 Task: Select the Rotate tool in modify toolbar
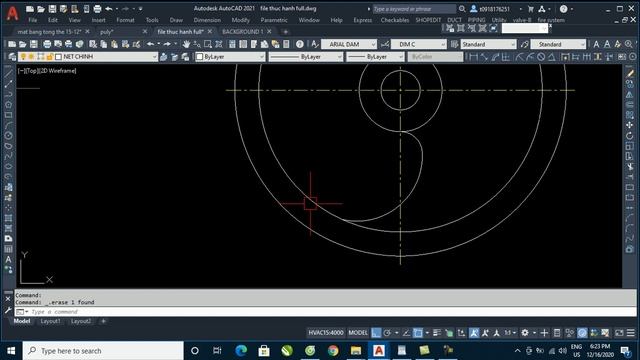point(630,136)
